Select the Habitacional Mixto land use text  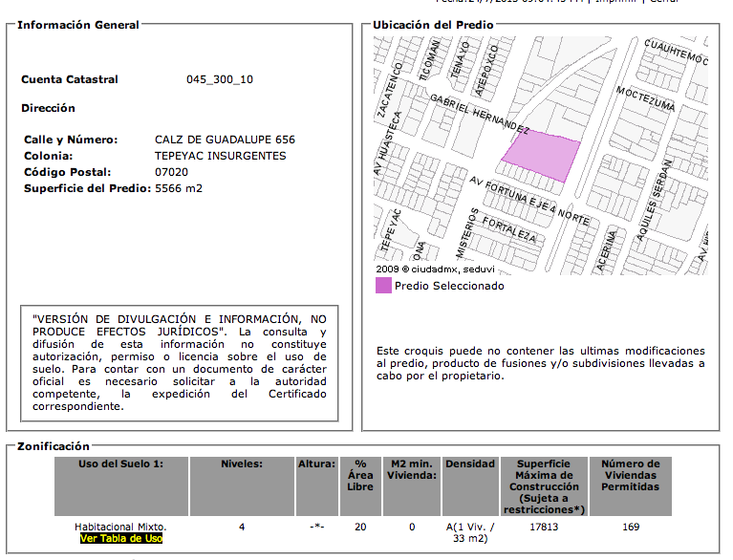(120, 527)
